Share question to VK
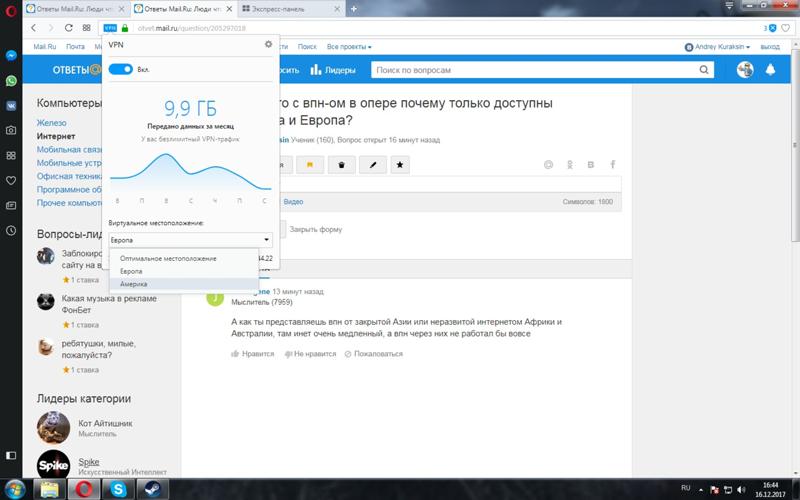Viewport: 800px width, 500px height. (x=591, y=164)
